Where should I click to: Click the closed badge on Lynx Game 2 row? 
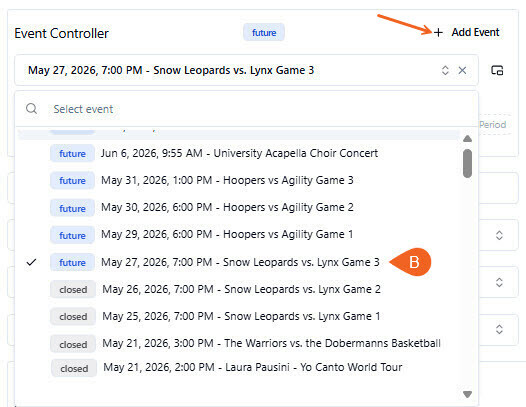[x=73, y=290]
